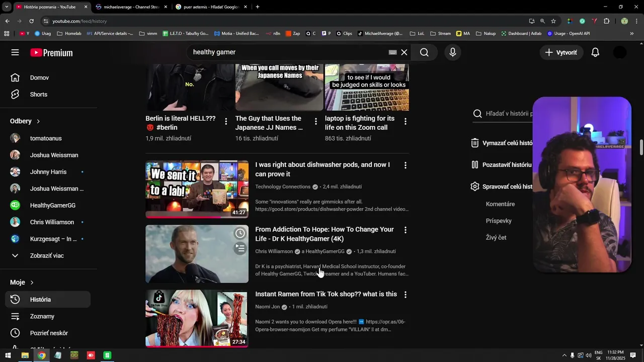Open Berlin is literal HELL short thumbnail
Screen dimensions: 644x362
point(190,87)
